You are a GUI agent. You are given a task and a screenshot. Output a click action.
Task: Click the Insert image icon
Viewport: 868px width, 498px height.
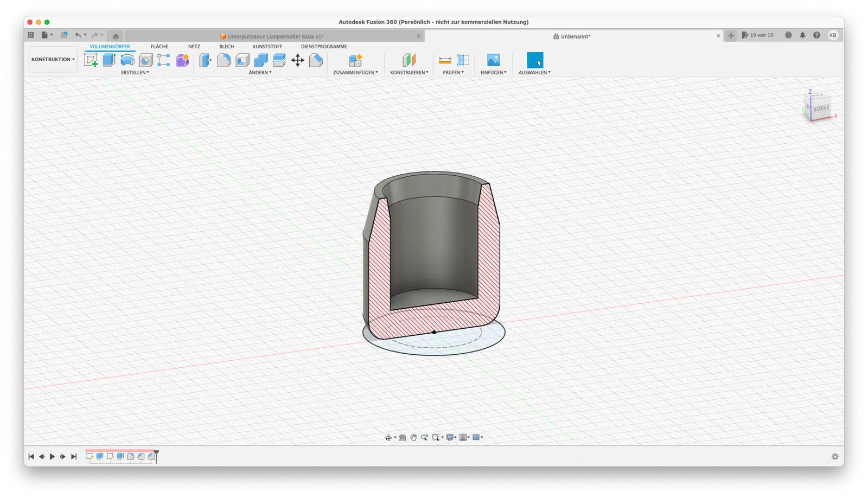493,60
